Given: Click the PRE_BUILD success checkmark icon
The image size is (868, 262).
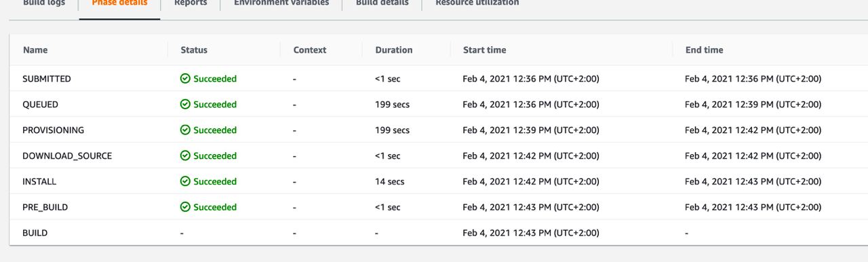Looking at the screenshot, I should tap(185, 208).
